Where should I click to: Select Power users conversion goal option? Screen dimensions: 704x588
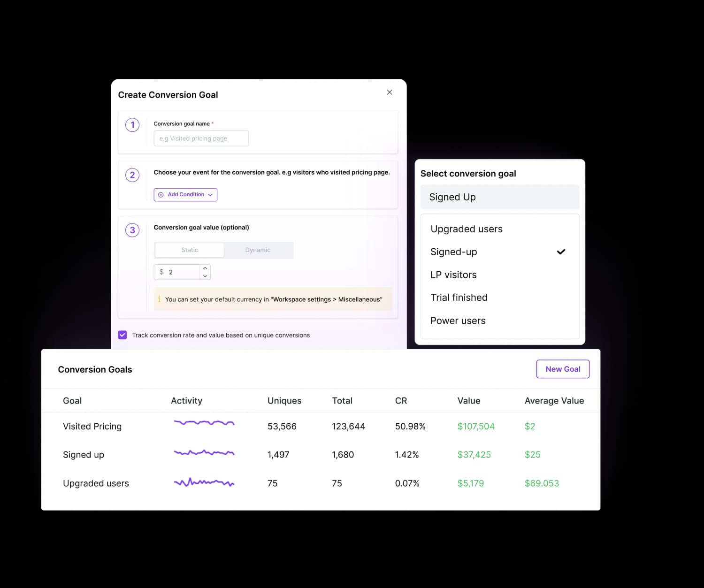(458, 321)
